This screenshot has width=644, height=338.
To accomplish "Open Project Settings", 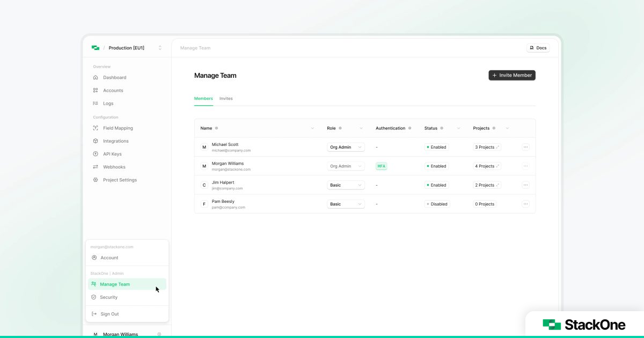I will tap(120, 180).
